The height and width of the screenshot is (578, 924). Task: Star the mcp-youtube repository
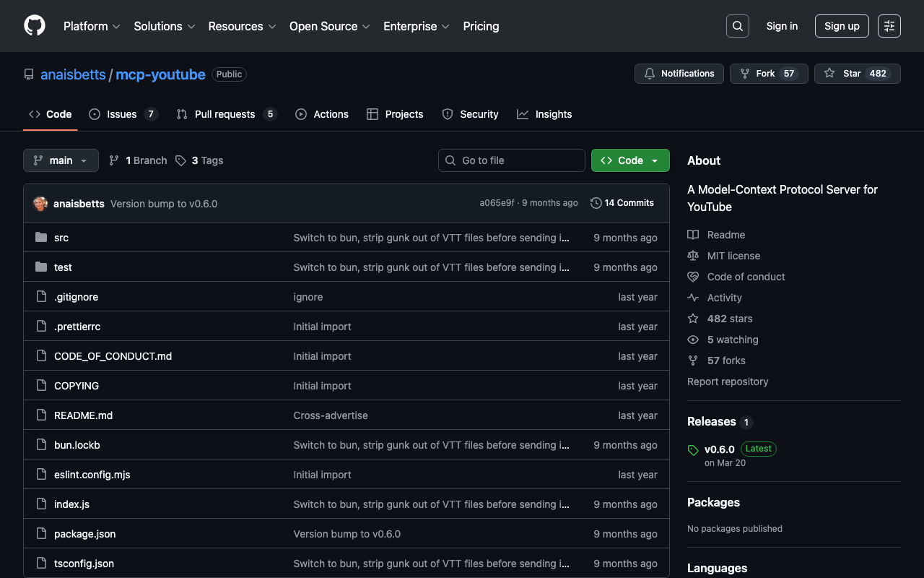coord(857,74)
